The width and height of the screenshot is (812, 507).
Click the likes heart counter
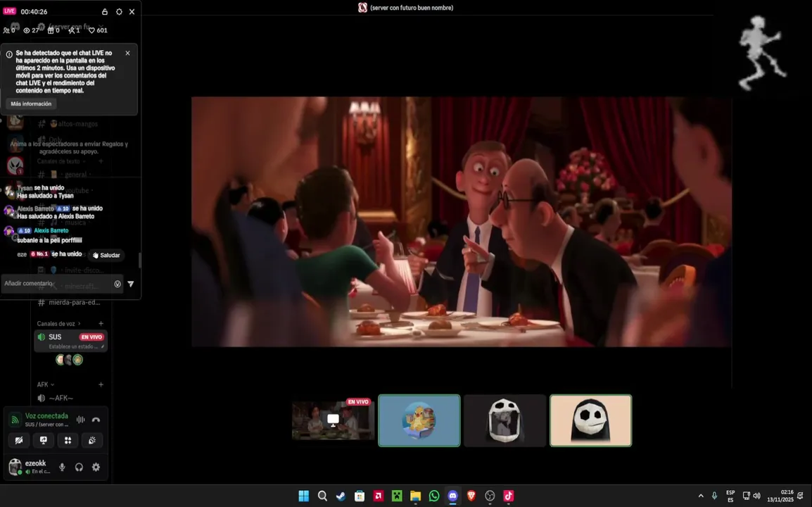pyautogui.click(x=98, y=30)
